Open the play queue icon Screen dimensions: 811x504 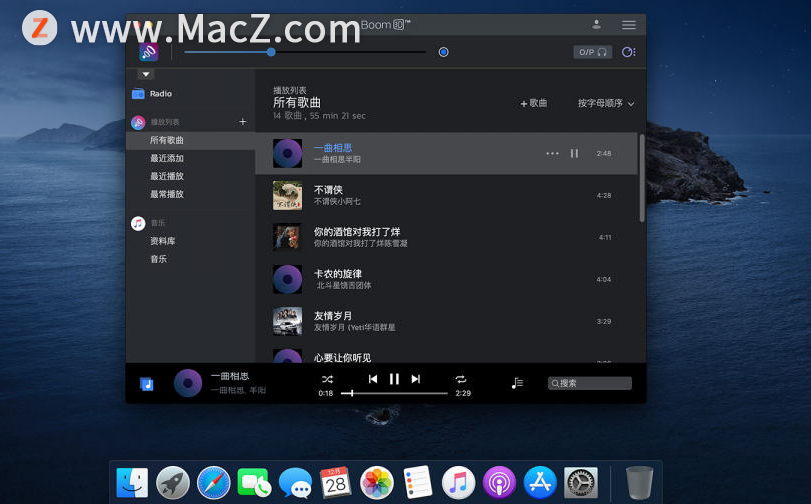[517, 383]
